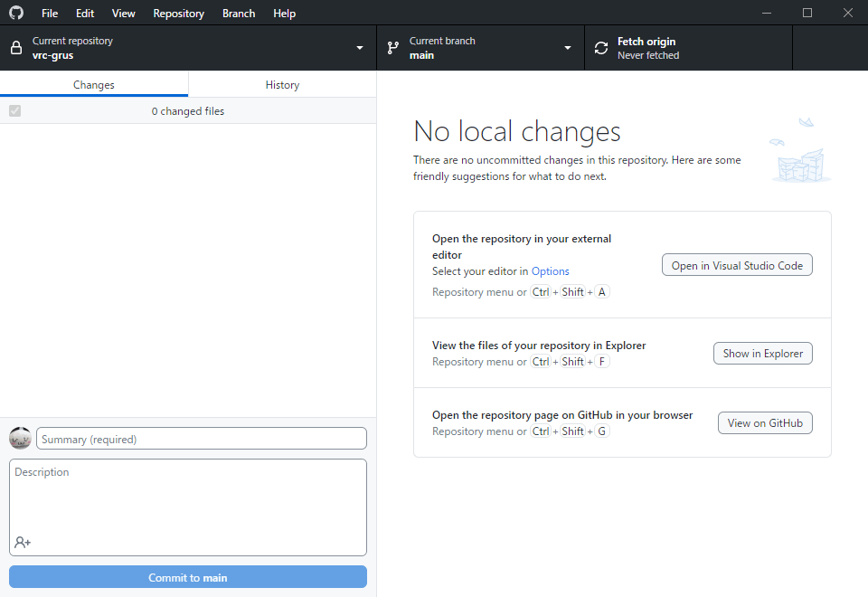Click the 'Never fetched' status text
Viewport: 868px width, 597px height.
click(x=648, y=55)
